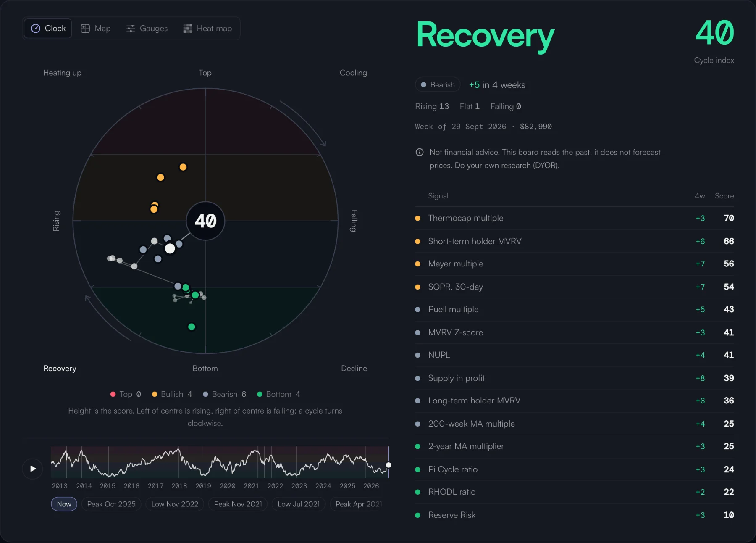
Task: Jump to Low Jul 2021 preset
Action: 299,504
